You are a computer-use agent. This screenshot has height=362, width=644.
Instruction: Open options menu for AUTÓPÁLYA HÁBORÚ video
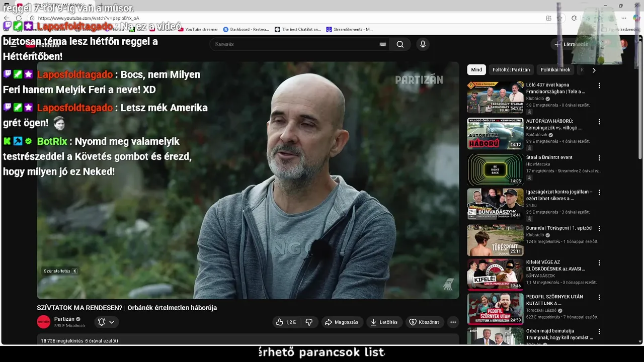click(599, 122)
